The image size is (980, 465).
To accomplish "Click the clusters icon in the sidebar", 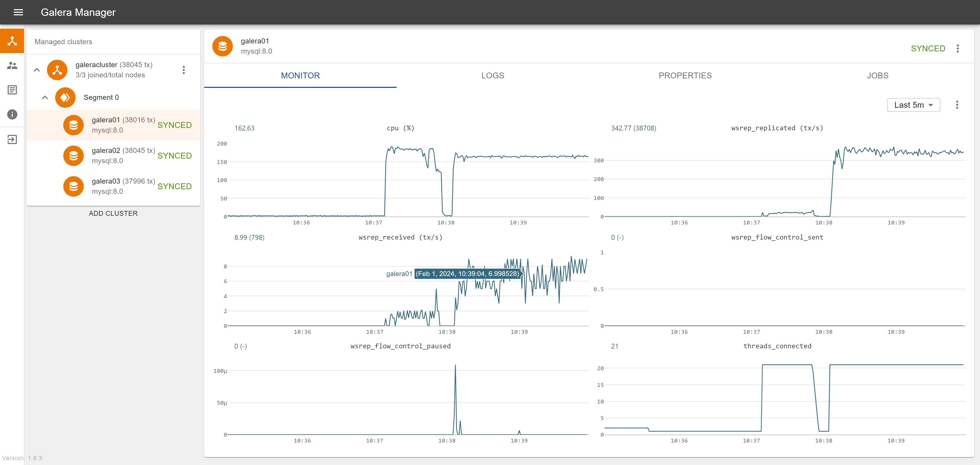I will tap(12, 41).
